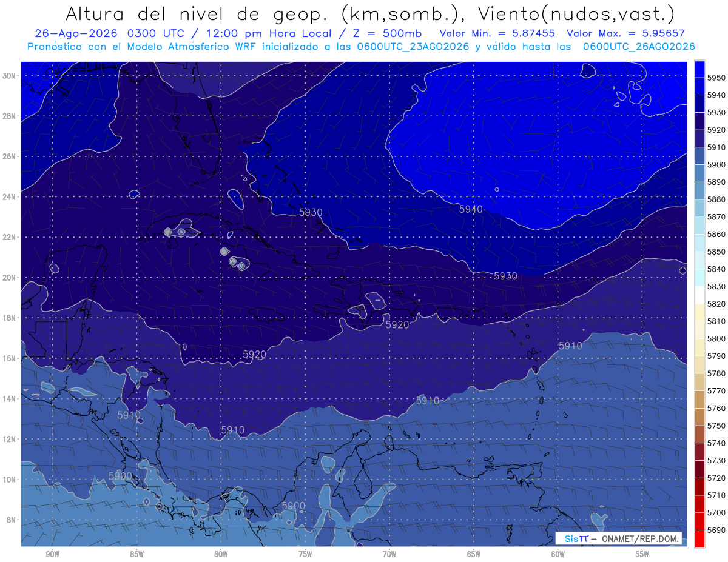Click the 5730 colorbar tick label
Viewport: 728px width, 562px height.
[x=716, y=460]
